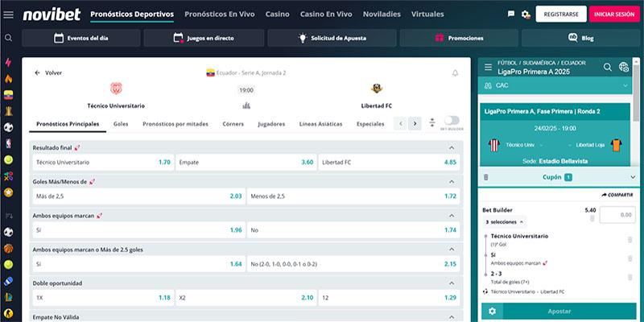Image resolution: width=644 pixels, height=322 pixels.
Task: Select the NBA sidebar icon
Action: coord(8,143)
